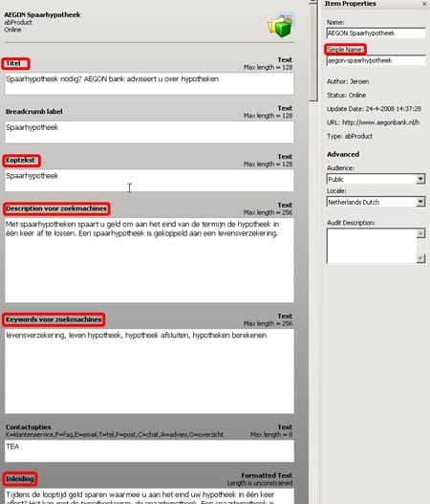Close the Item Properties panel
Screen dimensions: 430x504
click(x=424, y=4)
